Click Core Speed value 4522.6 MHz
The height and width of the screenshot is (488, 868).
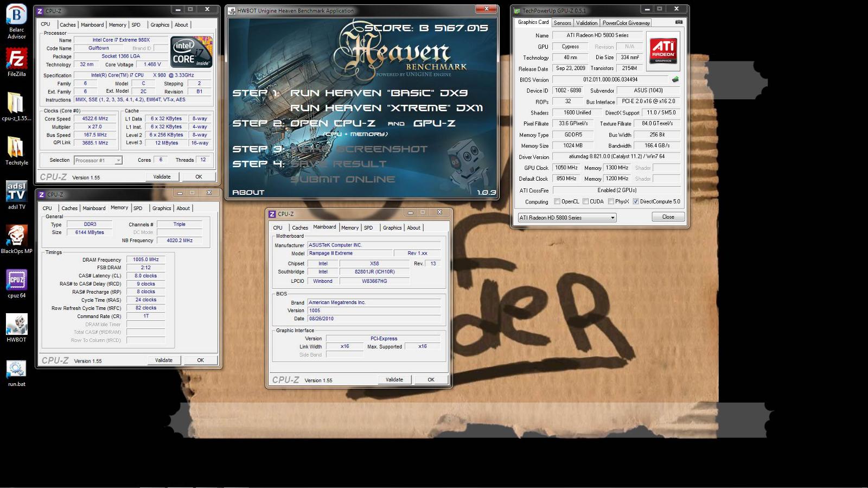[95, 118]
